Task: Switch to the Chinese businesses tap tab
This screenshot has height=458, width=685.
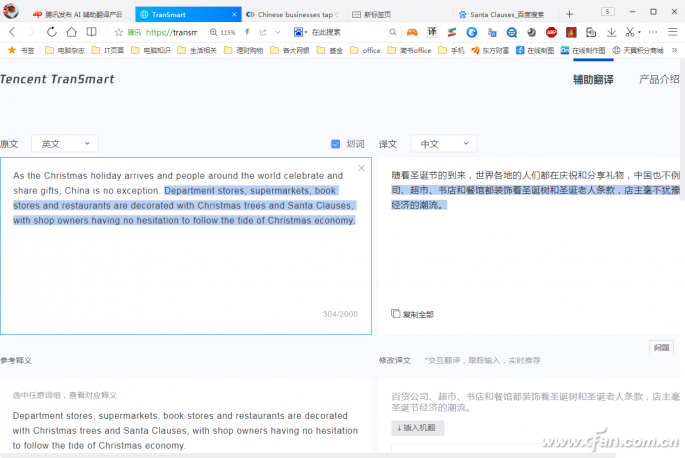Action: click(x=293, y=14)
